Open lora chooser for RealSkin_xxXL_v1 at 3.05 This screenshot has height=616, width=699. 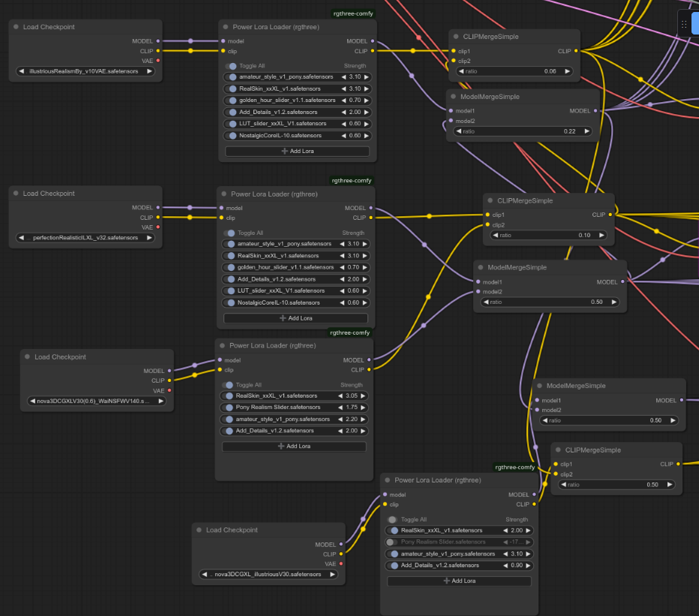[x=277, y=395]
